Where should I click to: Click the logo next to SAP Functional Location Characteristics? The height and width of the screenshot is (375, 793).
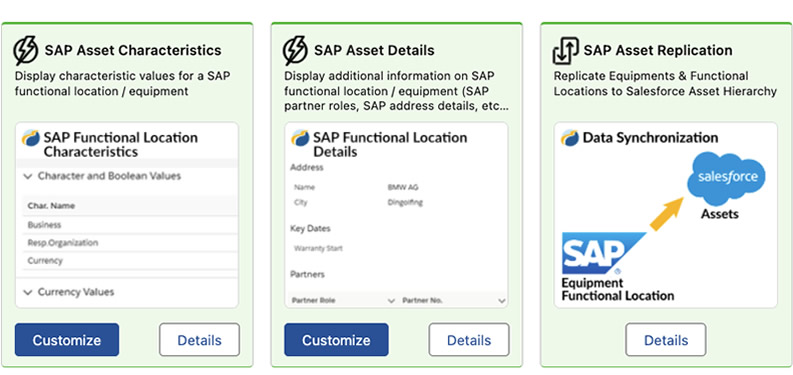31,138
